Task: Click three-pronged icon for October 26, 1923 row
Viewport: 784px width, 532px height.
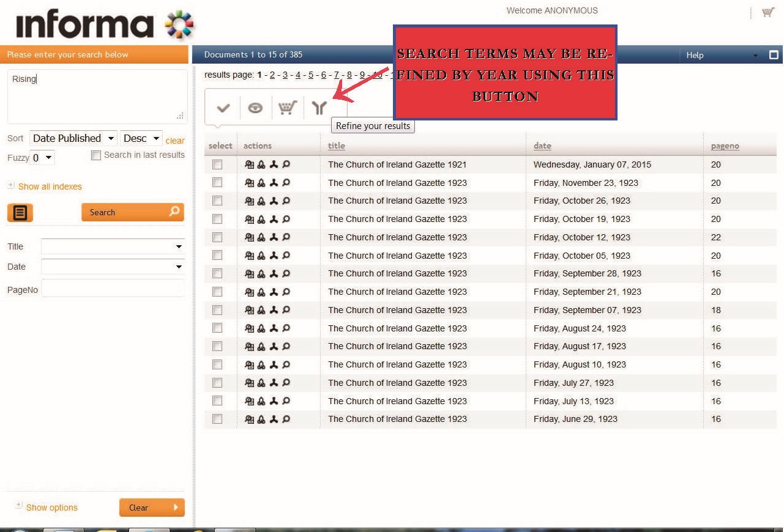Action: click(274, 201)
